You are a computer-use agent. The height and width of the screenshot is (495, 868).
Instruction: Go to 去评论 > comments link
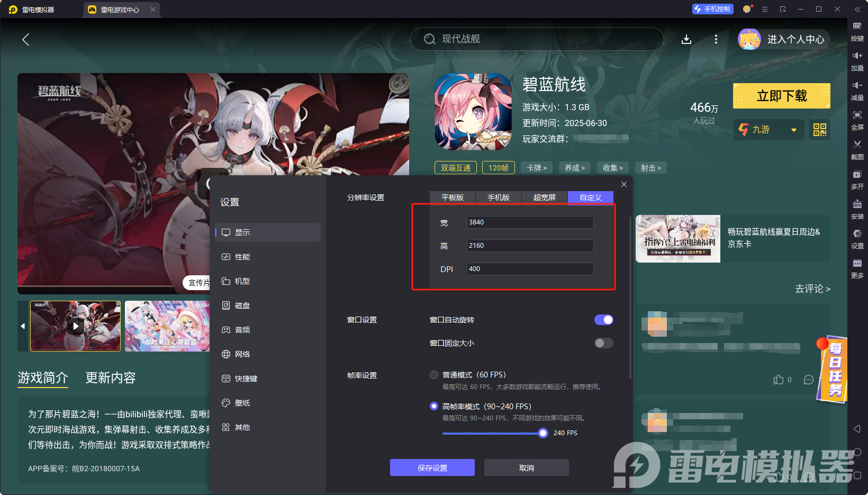click(x=812, y=289)
